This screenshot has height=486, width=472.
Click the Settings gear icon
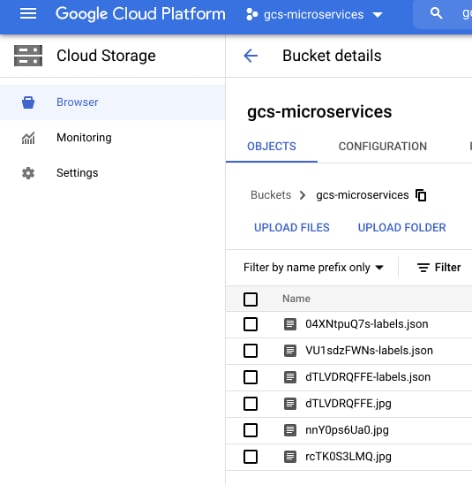(28, 173)
